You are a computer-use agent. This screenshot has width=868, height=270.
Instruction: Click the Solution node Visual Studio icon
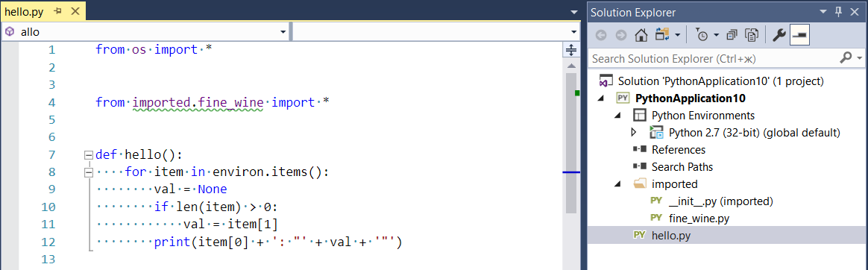607,81
